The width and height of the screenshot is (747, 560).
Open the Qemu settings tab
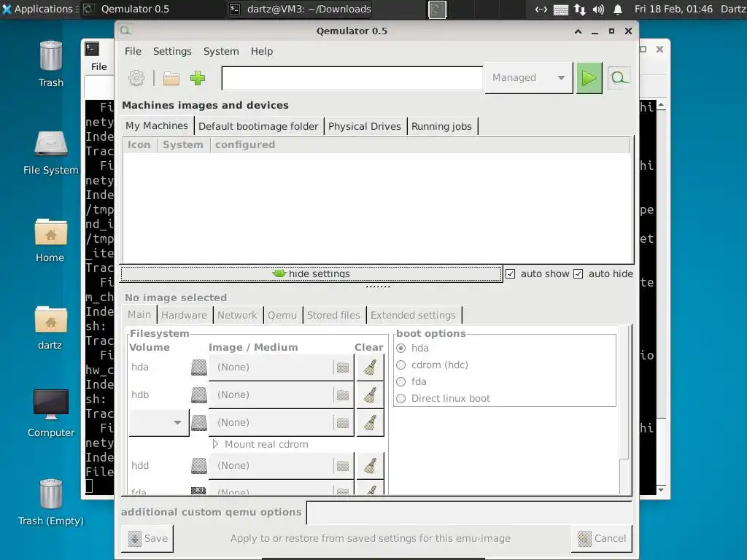(282, 315)
